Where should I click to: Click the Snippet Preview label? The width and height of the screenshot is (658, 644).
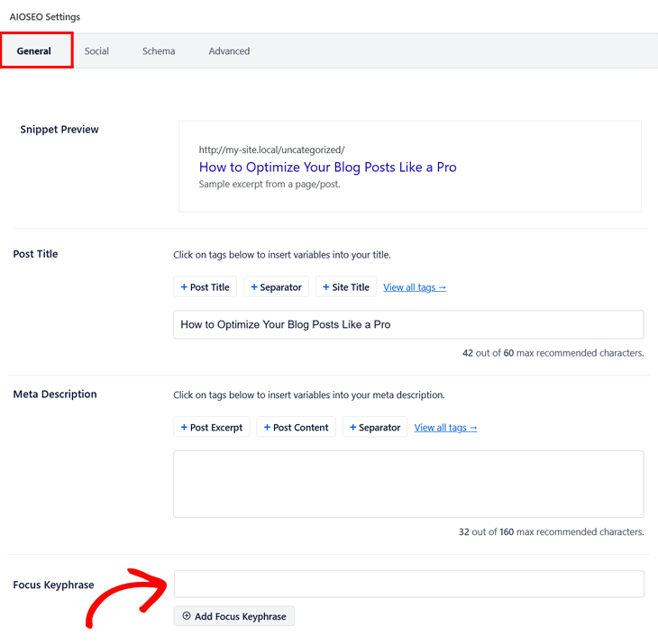tap(59, 129)
